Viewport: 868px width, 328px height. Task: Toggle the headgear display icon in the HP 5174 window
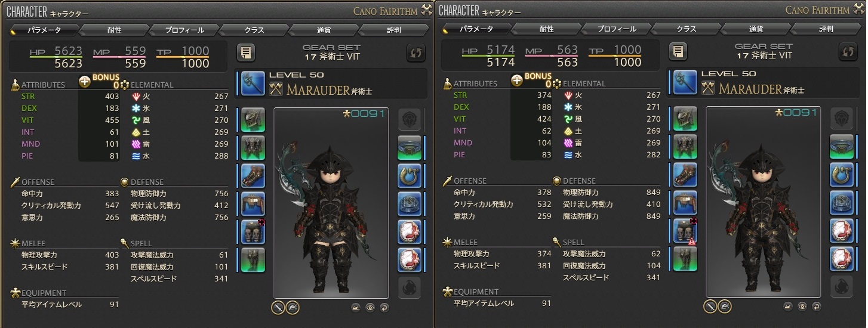(x=725, y=307)
